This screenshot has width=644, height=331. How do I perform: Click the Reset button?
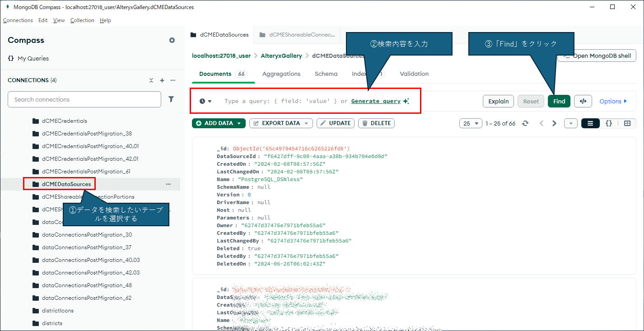531,101
